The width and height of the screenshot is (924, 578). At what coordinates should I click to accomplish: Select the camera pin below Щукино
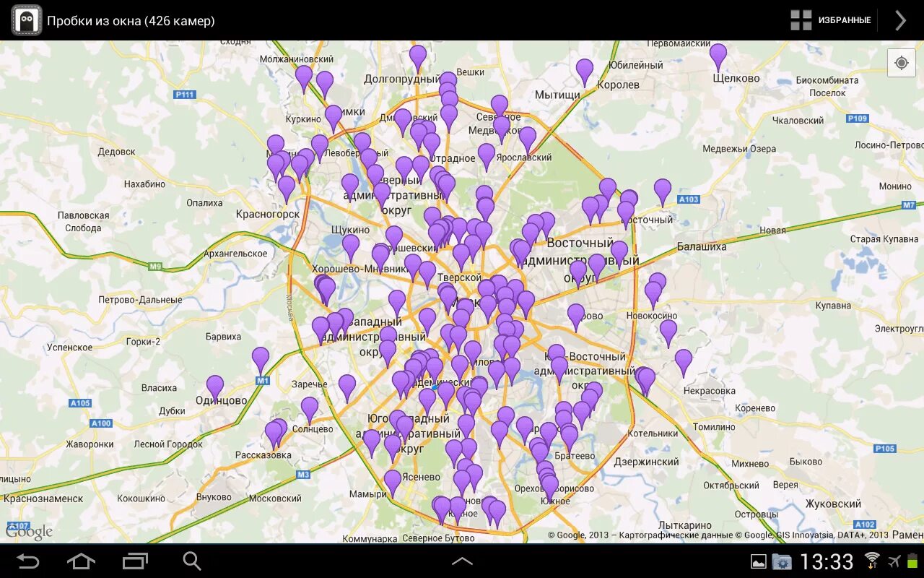(351, 246)
